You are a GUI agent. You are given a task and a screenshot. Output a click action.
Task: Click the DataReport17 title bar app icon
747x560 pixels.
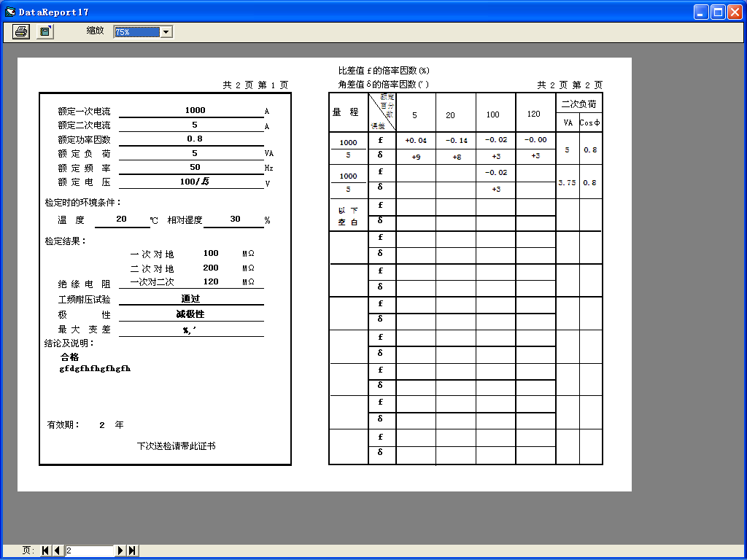click(10, 12)
